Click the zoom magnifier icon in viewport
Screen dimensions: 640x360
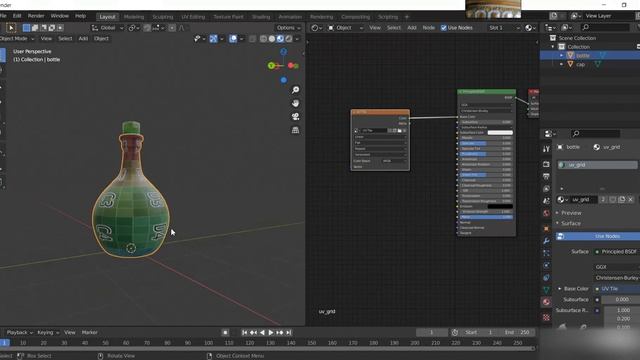[x=296, y=90]
